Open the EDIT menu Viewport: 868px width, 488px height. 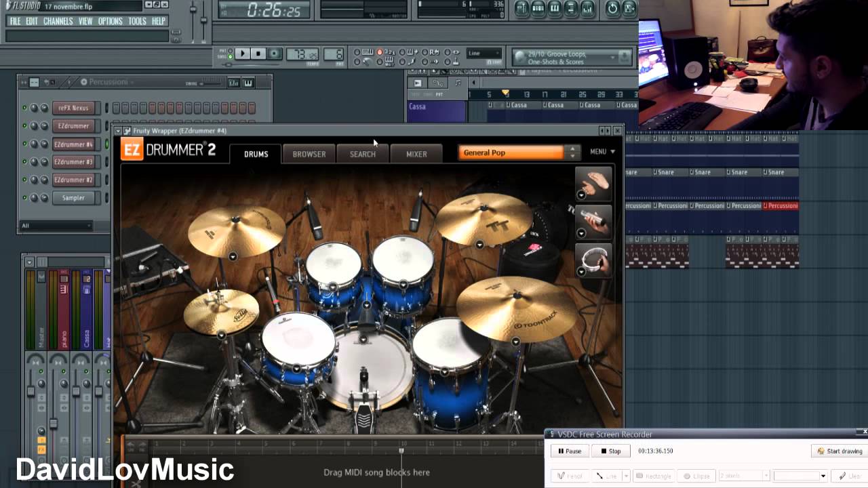tap(32, 21)
